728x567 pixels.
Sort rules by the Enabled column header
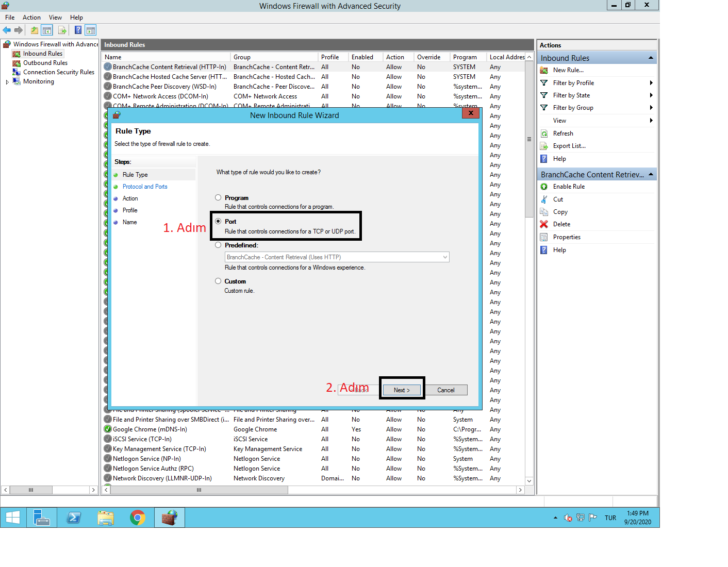point(366,57)
